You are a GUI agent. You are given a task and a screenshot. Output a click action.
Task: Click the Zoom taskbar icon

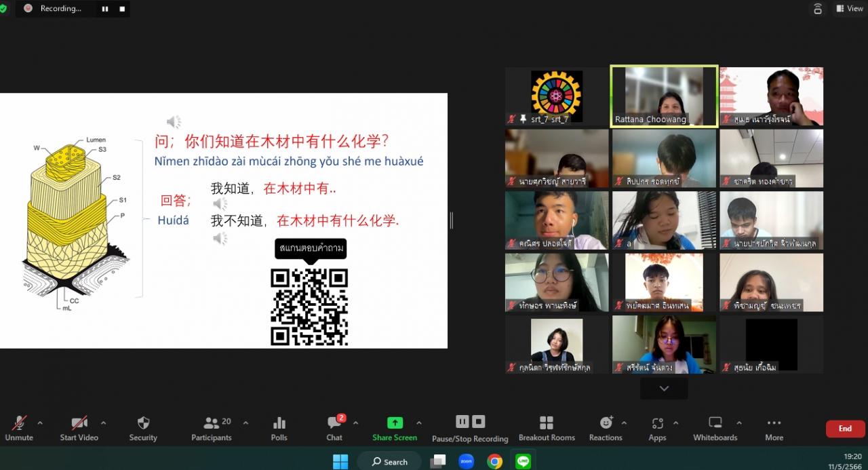(x=466, y=461)
